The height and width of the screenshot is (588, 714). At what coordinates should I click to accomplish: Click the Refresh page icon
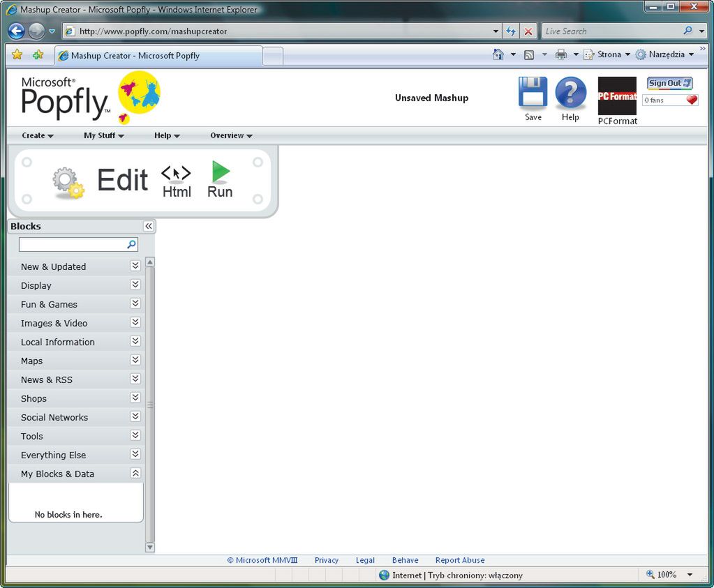point(511,31)
